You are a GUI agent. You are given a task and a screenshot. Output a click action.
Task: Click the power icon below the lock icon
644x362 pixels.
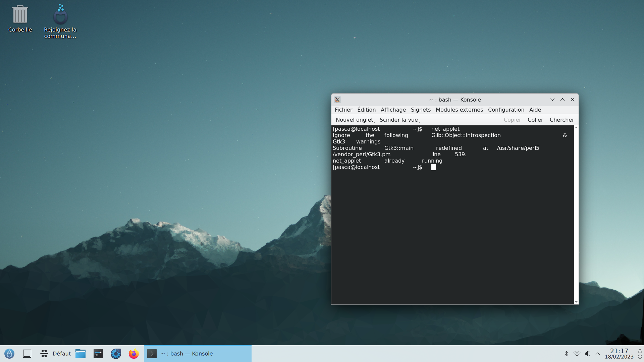[x=640, y=357]
